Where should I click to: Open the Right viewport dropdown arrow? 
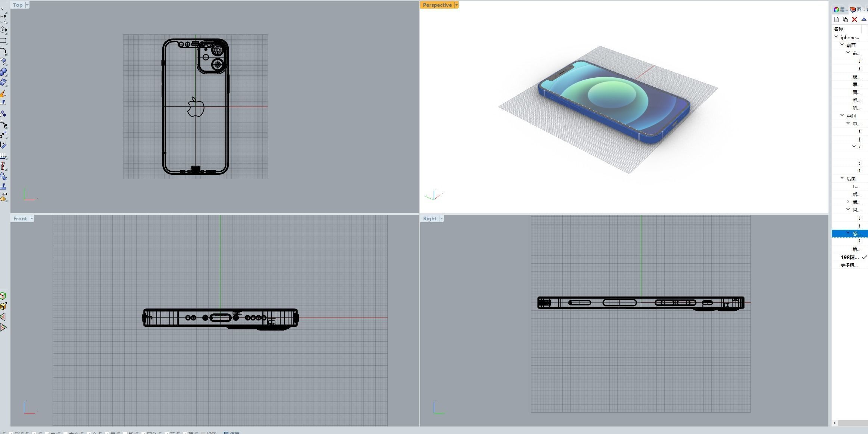[x=441, y=218]
